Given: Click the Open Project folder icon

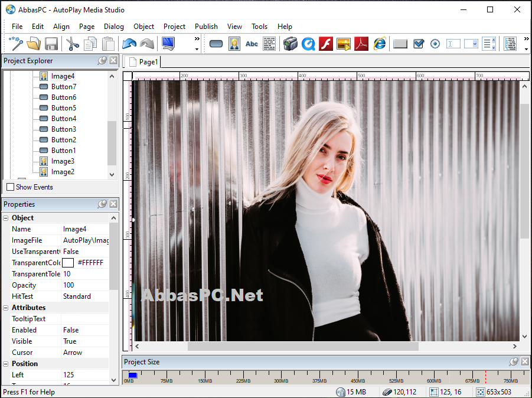Looking at the screenshot, I should 34,44.
